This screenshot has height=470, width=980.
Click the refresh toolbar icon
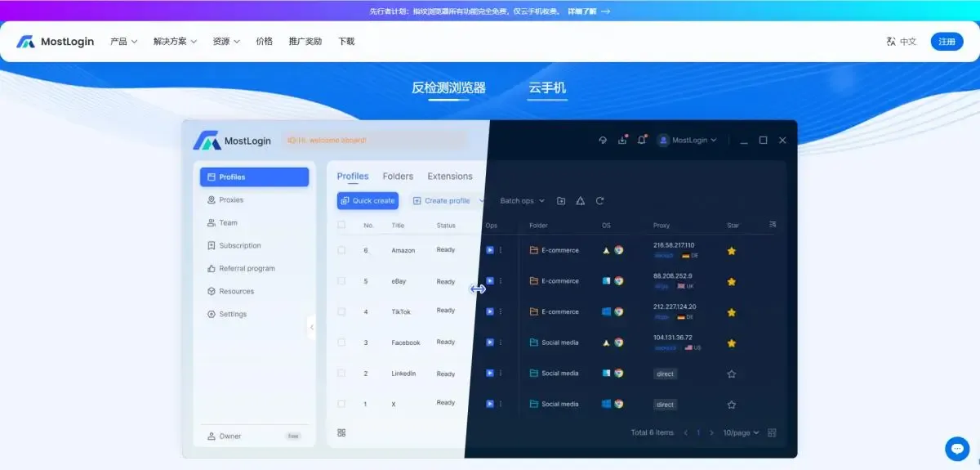point(600,201)
